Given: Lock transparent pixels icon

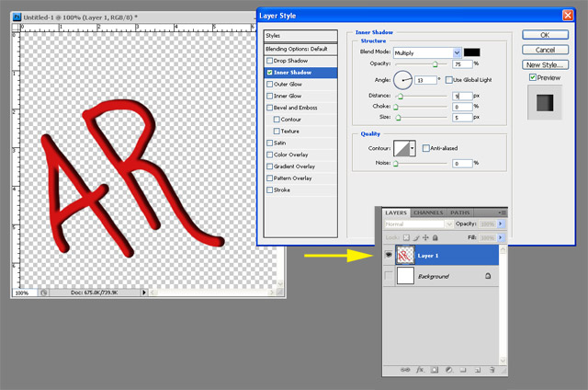Looking at the screenshot, I should coord(406,237).
